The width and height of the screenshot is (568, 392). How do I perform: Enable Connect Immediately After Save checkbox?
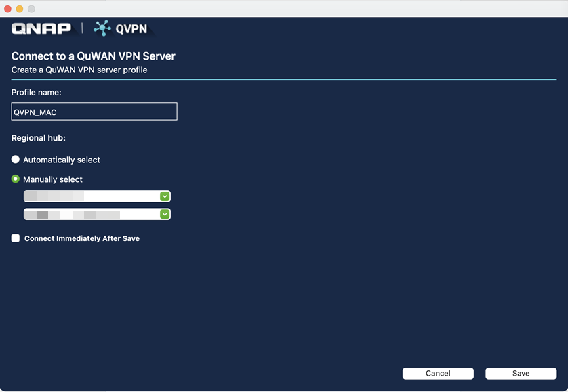(x=15, y=238)
